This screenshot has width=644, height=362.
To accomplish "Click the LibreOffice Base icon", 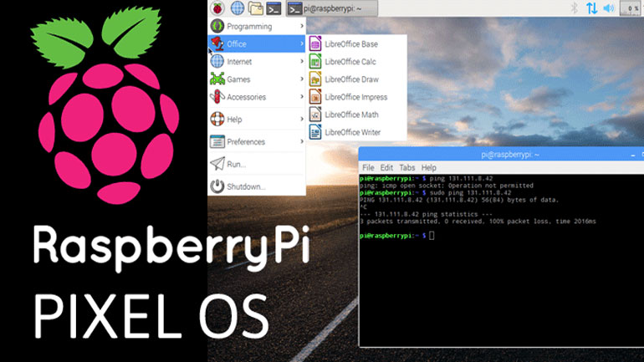I will pyautogui.click(x=315, y=43).
